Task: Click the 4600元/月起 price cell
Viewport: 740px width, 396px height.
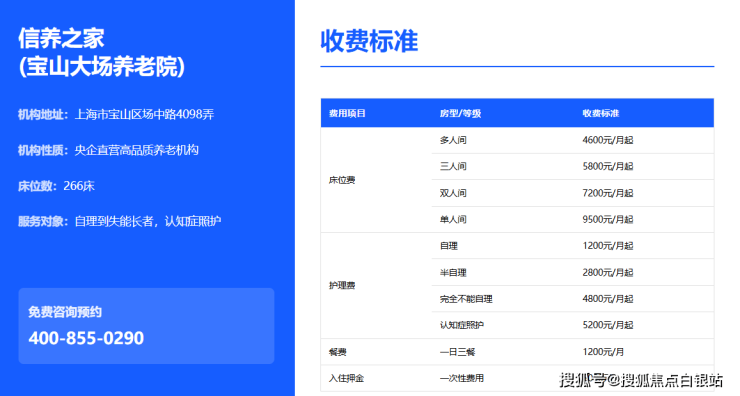Action: coord(608,140)
